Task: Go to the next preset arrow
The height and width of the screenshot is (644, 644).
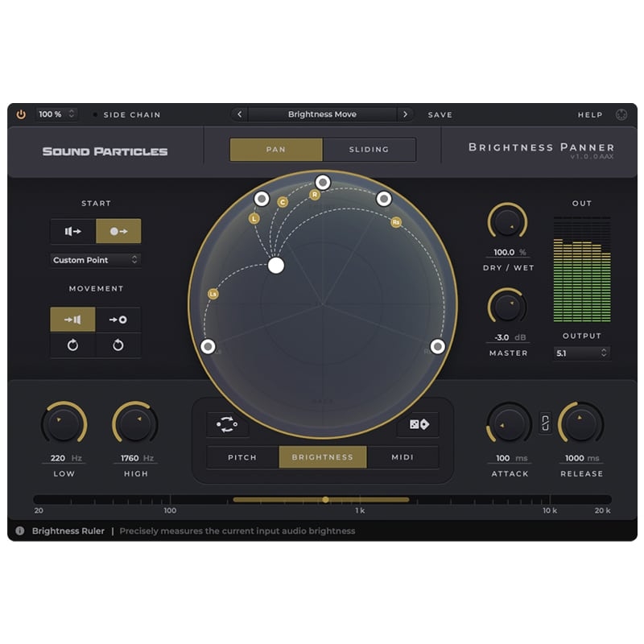Action: coord(405,114)
